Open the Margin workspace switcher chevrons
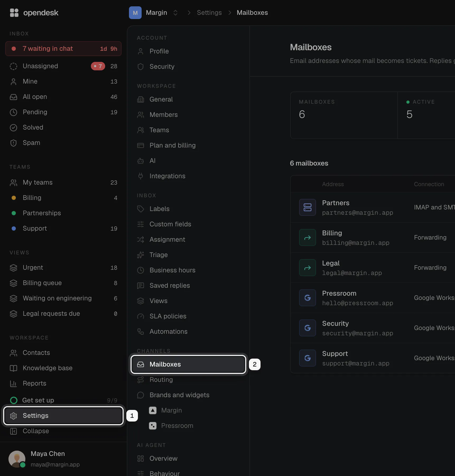The height and width of the screenshot is (476, 455). point(175,13)
